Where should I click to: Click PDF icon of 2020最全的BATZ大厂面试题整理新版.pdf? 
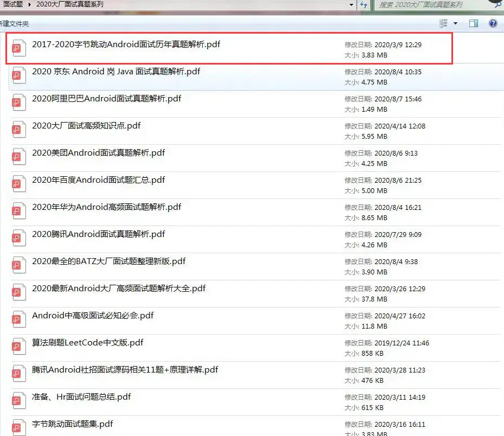click(19, 265)
